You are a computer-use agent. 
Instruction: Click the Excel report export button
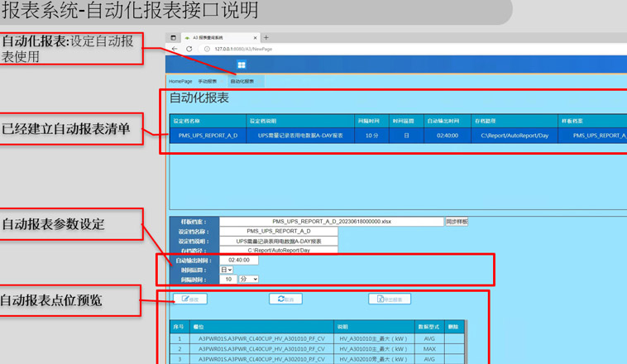tap(390, 299)
